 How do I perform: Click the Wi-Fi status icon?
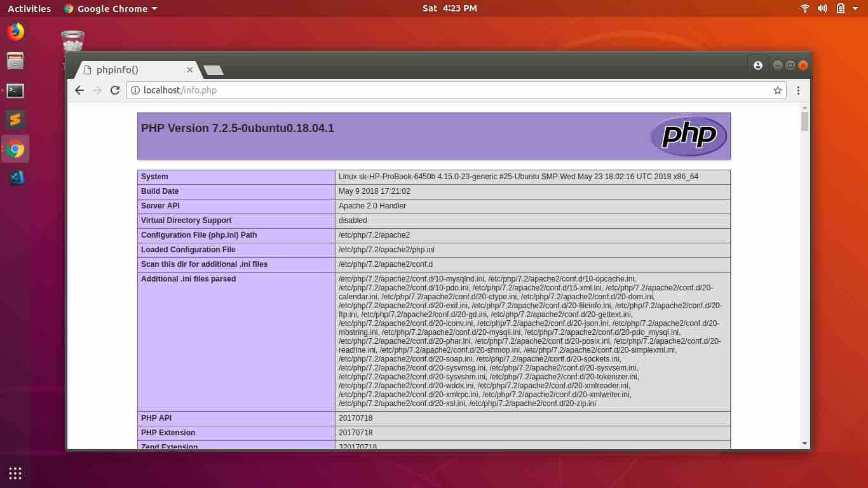[805, 8]
